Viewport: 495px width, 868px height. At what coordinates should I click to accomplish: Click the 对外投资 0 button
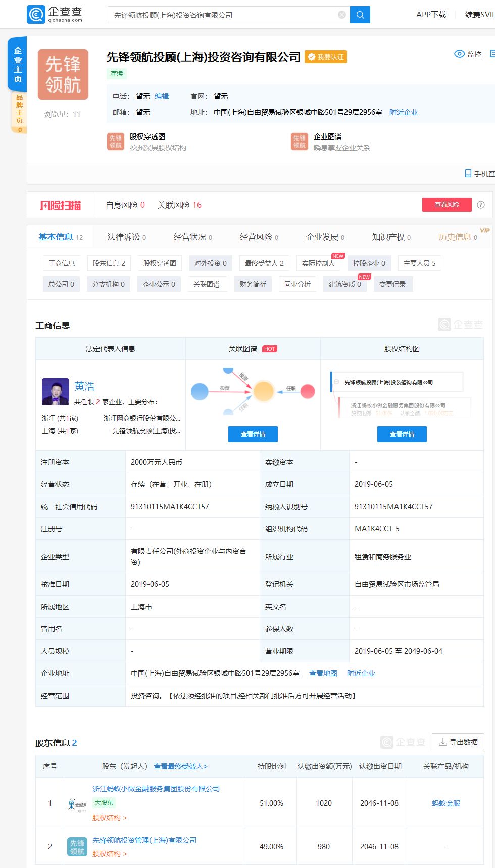tap(211, 263)
